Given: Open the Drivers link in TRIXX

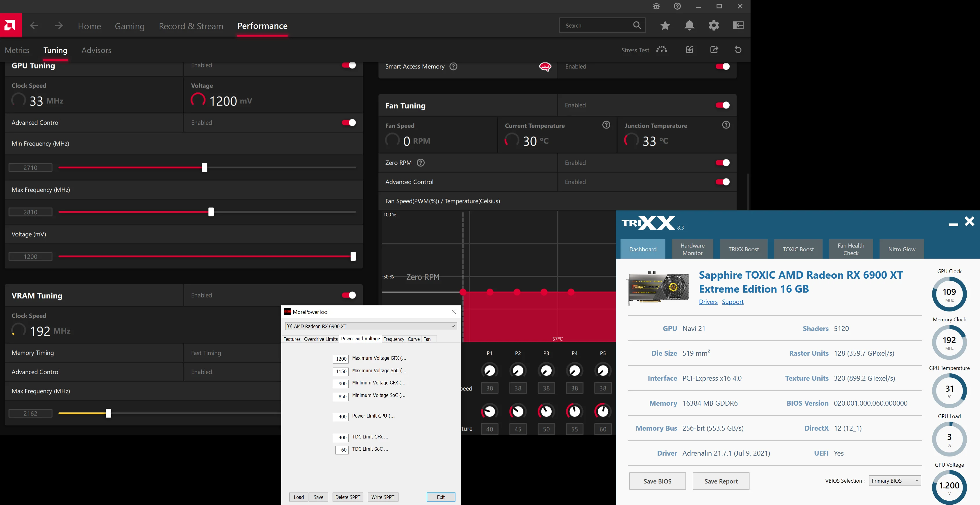Looking at the screenshot, I should pyautogui.click(x=708, y=302).
